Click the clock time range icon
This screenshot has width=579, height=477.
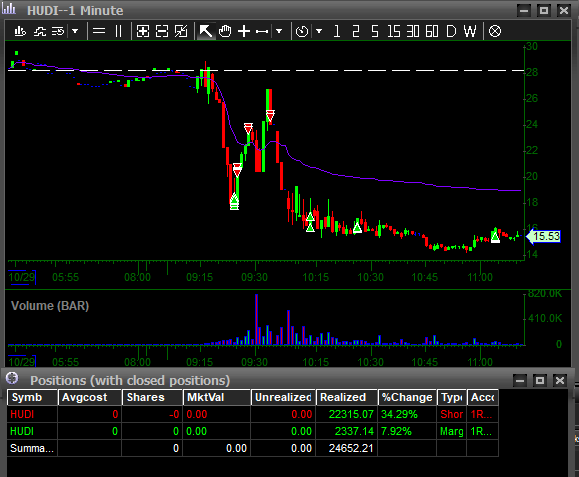(x=302, y=31)
